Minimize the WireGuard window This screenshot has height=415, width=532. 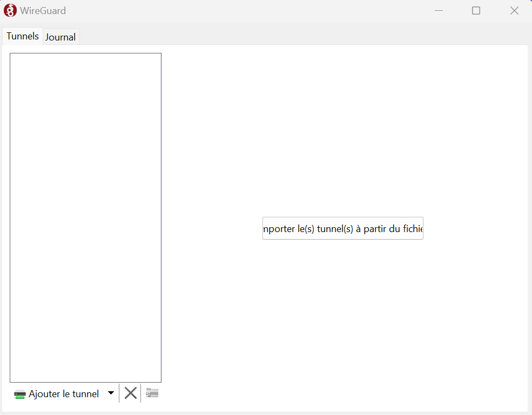pyautogui.click(x=439, y=11)
